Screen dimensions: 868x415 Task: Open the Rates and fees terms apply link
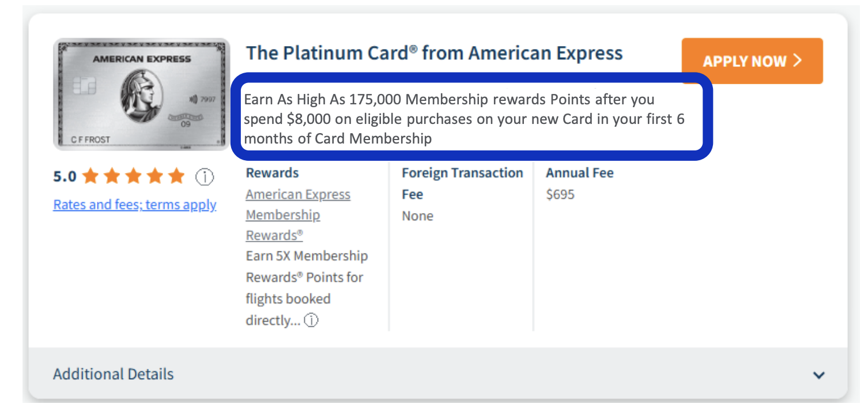coord(134,205)
